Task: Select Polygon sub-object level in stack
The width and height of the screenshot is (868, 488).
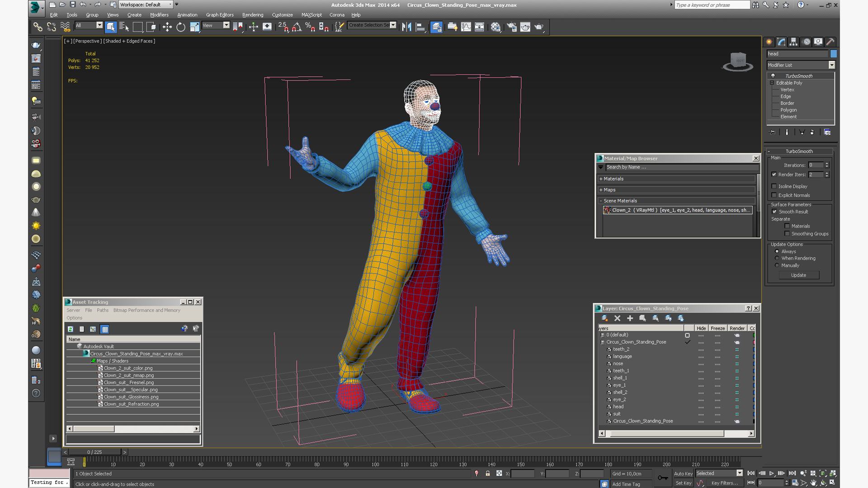Action: coord(788,110)
